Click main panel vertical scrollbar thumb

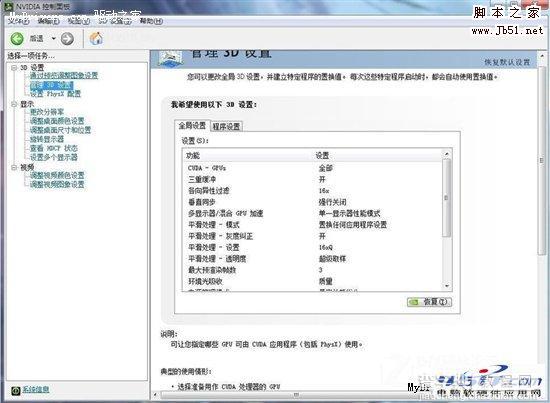pyautogui.click(x=542, y=160)
